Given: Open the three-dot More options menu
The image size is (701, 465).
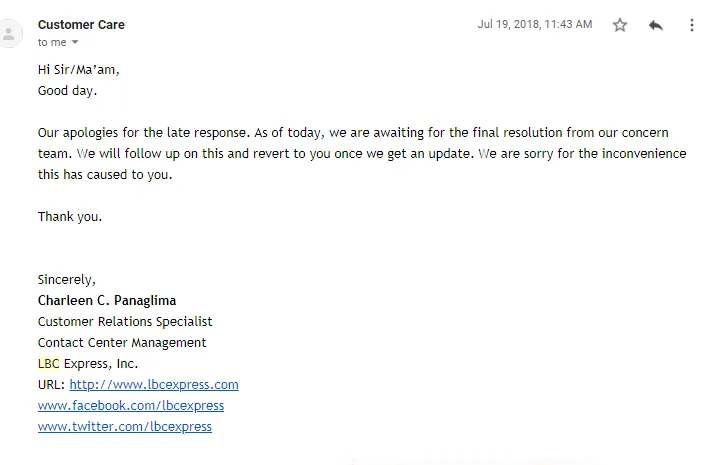Looking at the screenshot, I should tap(691, 25).
